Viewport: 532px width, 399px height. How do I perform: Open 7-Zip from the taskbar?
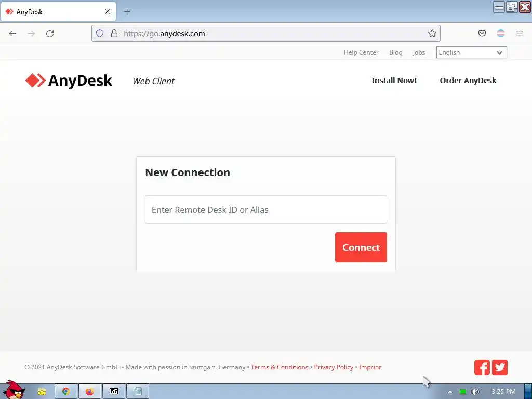[114, 392]
